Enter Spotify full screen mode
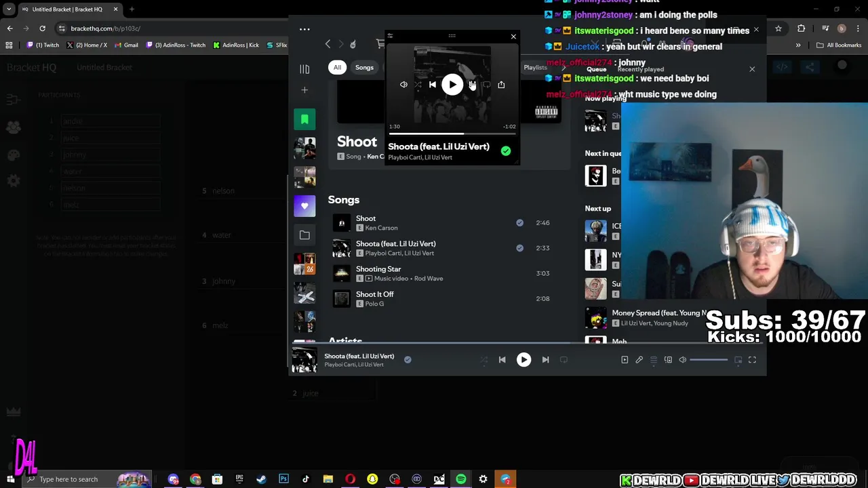The width and height of the screenshot is (868, 488). click(752, 360)
